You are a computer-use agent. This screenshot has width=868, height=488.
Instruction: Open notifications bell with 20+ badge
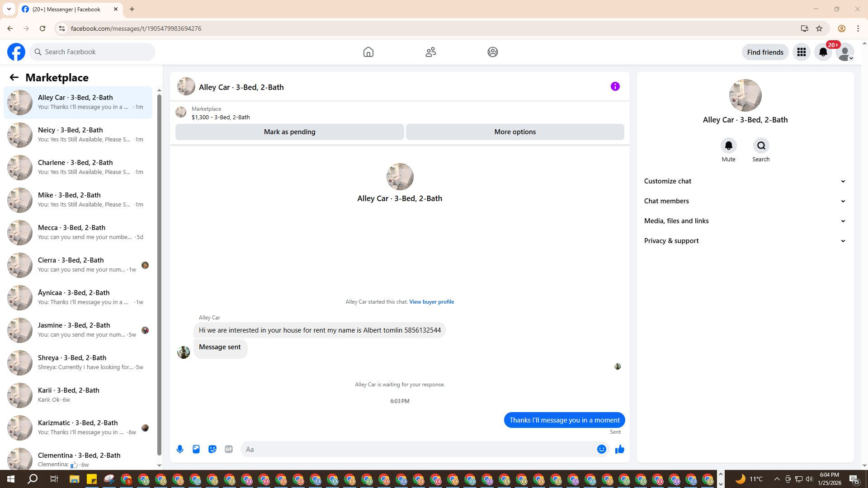[823, 52]
